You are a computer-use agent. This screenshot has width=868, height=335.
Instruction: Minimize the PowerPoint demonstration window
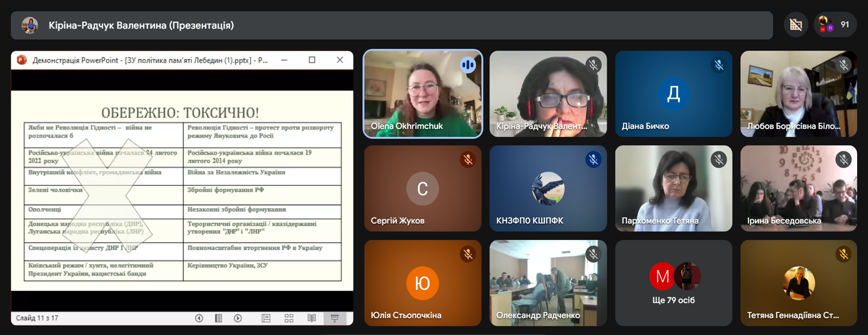(284, 60)
